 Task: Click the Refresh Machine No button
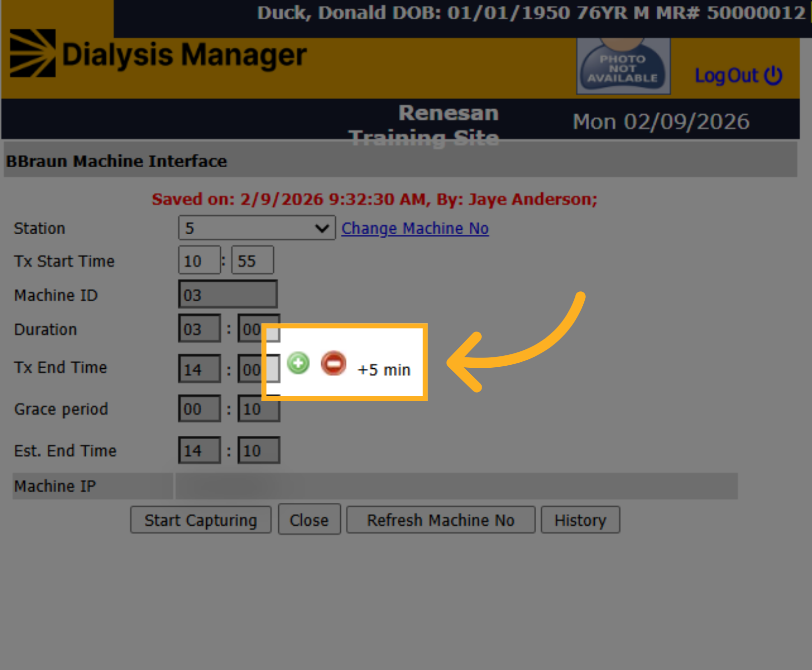pyautogui.click(x=440, y=520)
